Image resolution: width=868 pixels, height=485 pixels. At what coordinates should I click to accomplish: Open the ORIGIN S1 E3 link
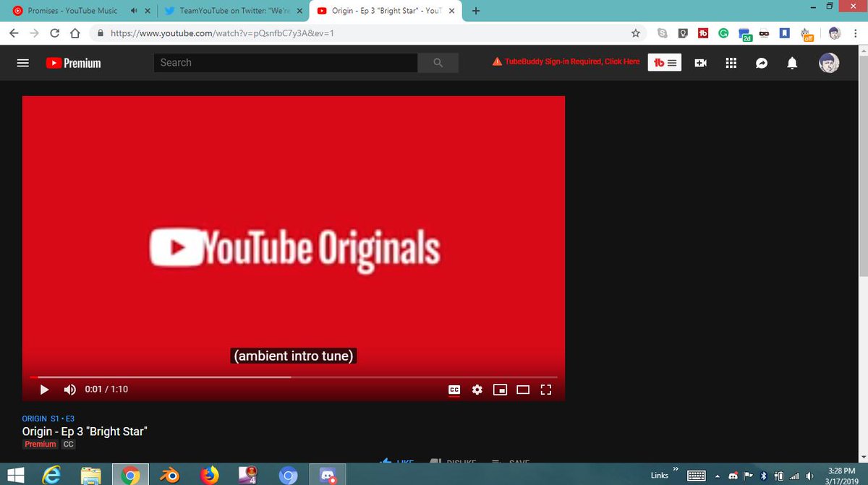pos(48,419)
